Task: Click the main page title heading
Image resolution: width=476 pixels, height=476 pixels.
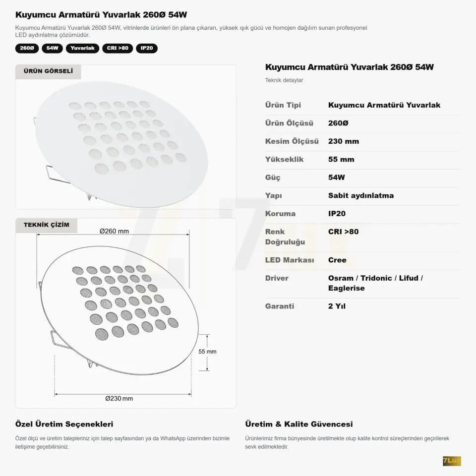Action: click(x=101, y=15)
